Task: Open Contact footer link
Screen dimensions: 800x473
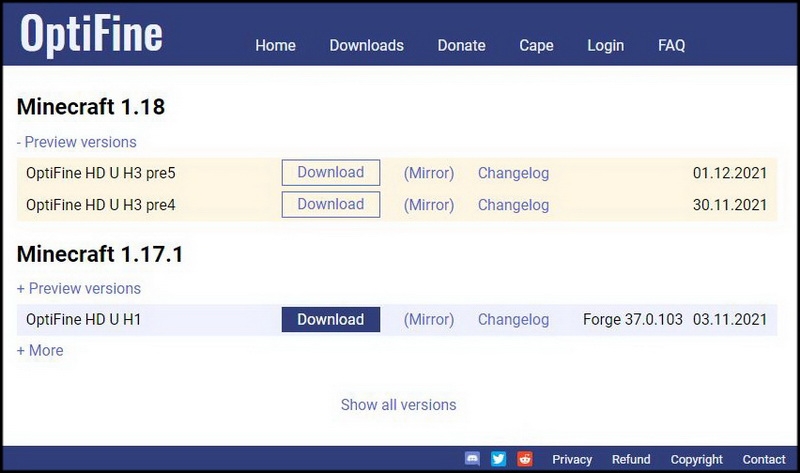Action: coord(764,459)
